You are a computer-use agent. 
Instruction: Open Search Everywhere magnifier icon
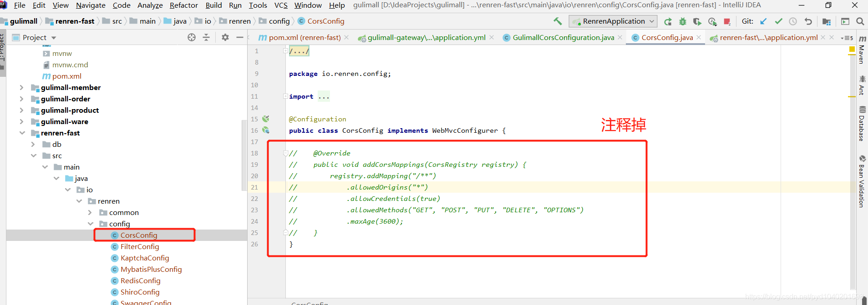[860, 21]
